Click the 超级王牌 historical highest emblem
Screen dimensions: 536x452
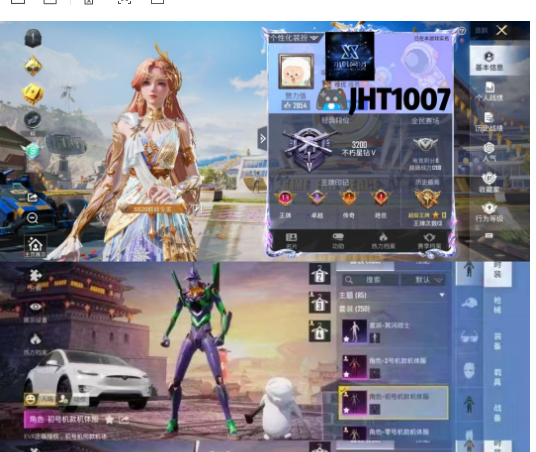coord(426,198)
